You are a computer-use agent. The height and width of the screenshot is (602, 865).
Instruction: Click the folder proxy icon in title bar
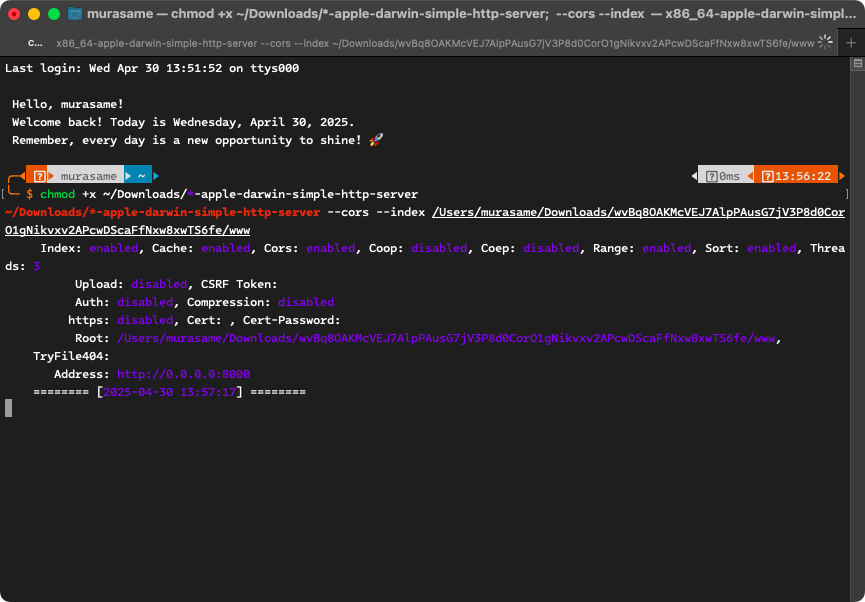74,14
